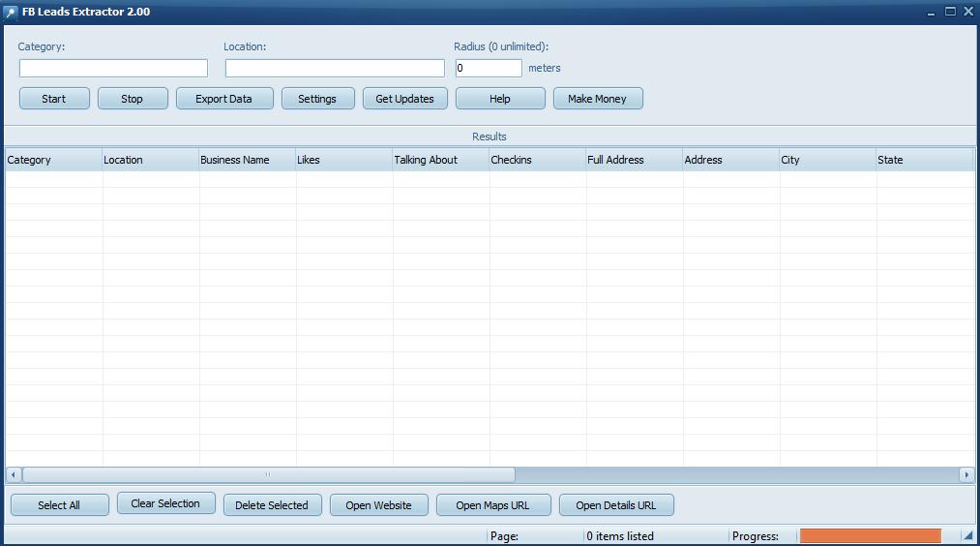980x546 pixels.
Task: Click Open Website button
Action: 379,505
